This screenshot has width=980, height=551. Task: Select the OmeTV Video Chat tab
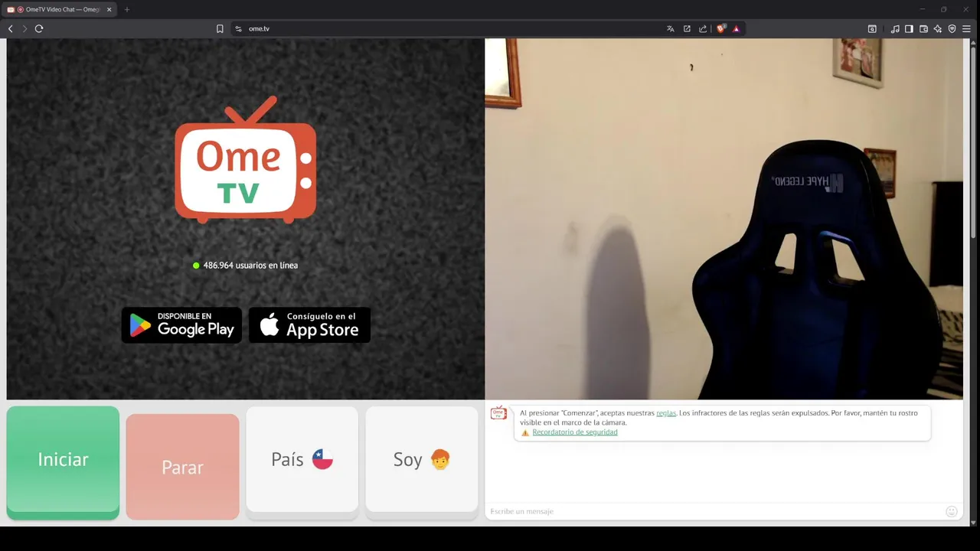[x=60, y=9]
